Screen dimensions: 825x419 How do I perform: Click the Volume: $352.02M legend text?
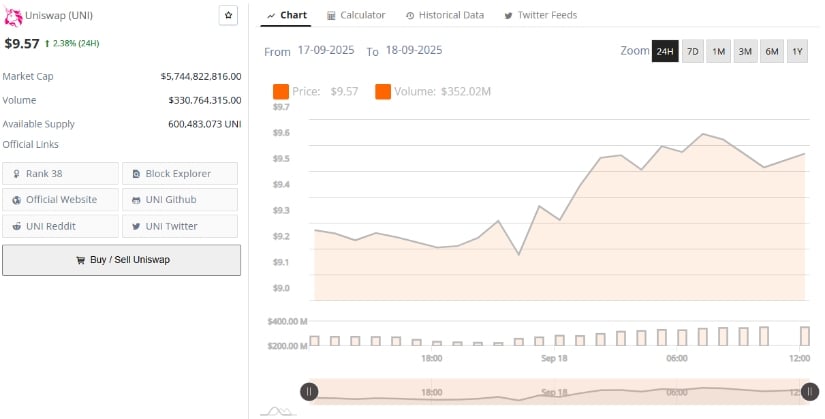442,92
